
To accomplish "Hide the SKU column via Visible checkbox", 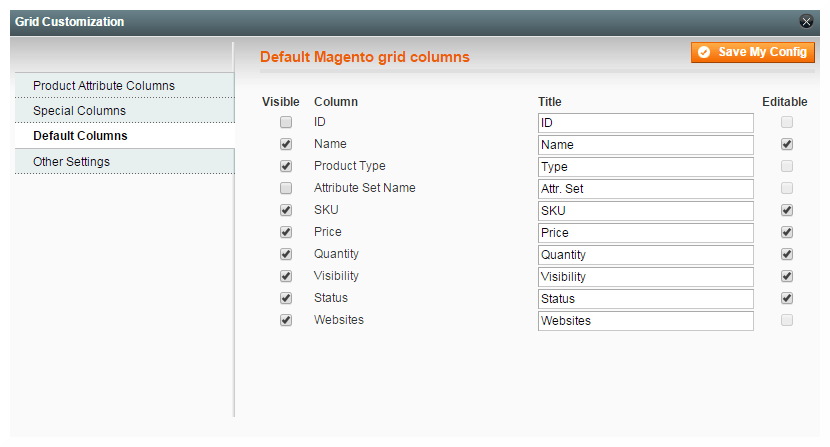I will [x=286, y=210].
